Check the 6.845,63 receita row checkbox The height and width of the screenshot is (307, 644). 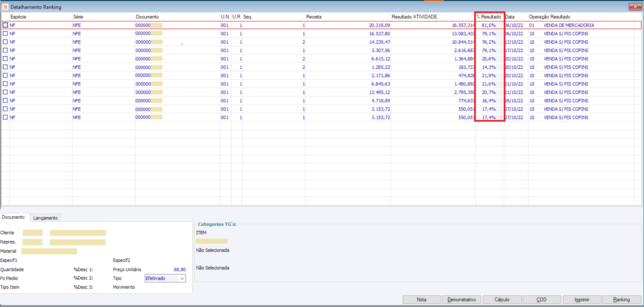pos(5,84)
